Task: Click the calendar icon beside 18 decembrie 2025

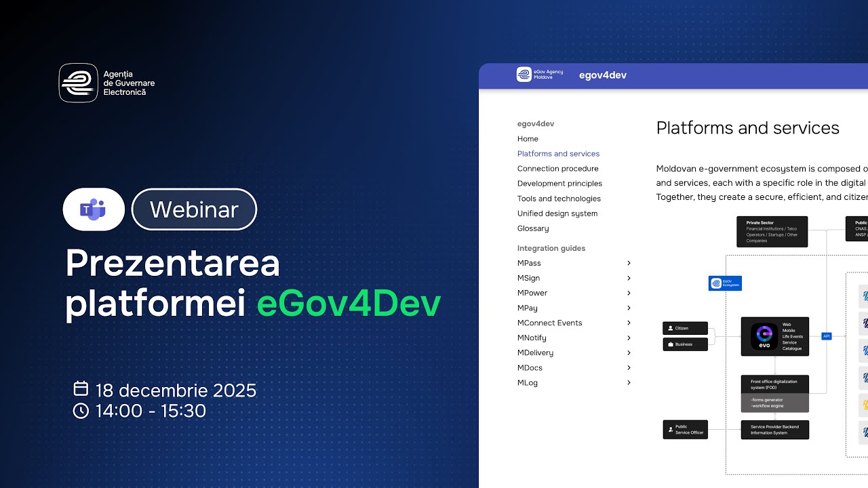Action: click(81, 389)
